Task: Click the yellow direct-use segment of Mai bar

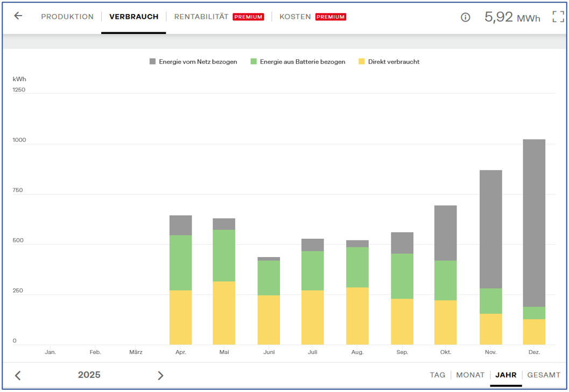Action: click(224, 313)
